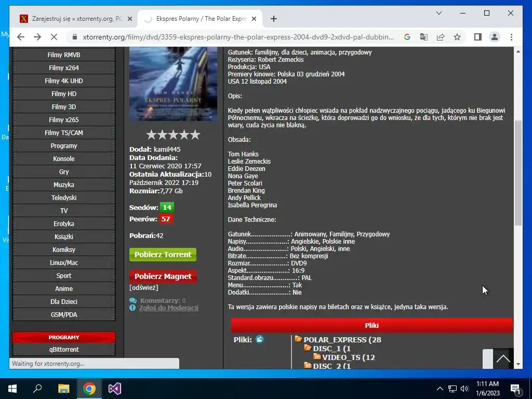Open the qBittorrent program link

64,349
